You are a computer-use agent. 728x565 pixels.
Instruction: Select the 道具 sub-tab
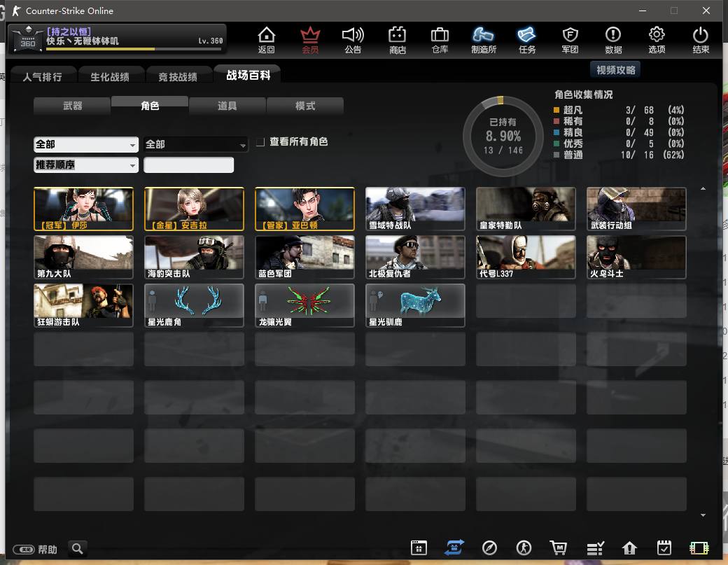tap(227, 106)
